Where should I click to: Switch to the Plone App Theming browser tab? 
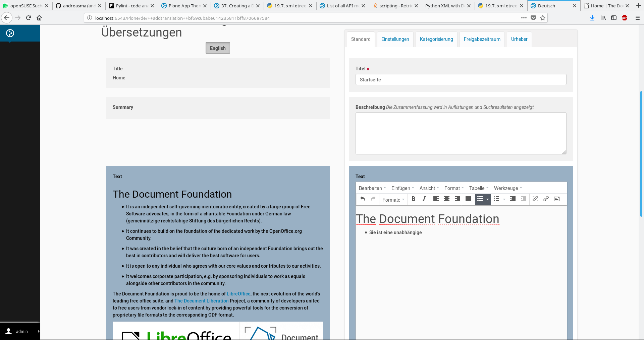[x=184, y=6]
